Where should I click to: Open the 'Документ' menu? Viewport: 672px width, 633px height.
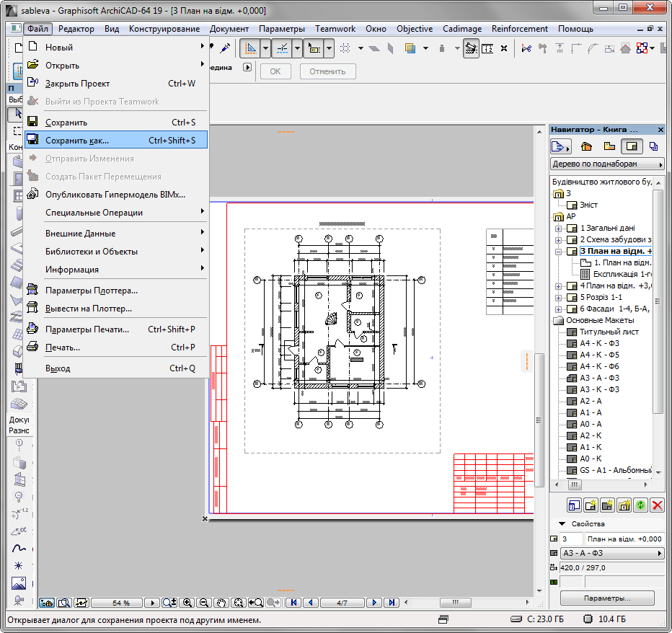(x=229, y=29)
